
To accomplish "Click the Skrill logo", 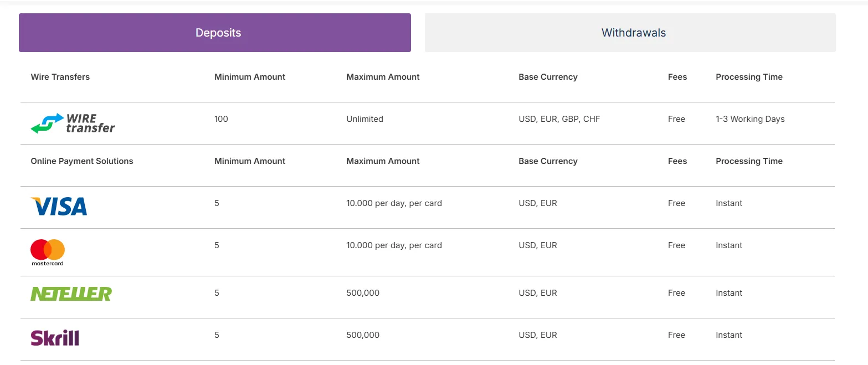I will 55,337.
